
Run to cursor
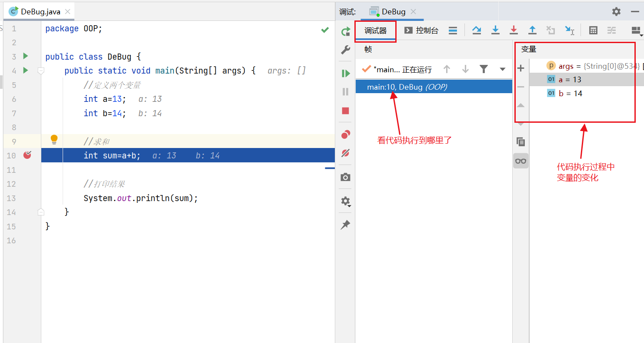570,30
